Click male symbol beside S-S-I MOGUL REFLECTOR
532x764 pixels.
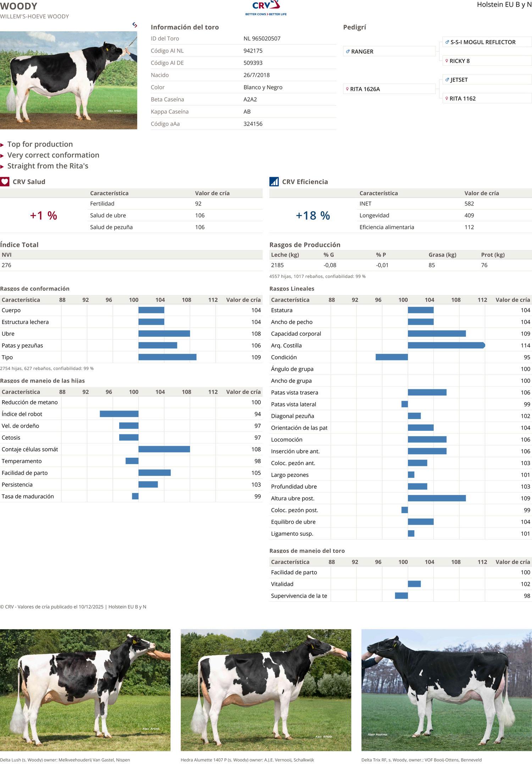tap(447, 42)
